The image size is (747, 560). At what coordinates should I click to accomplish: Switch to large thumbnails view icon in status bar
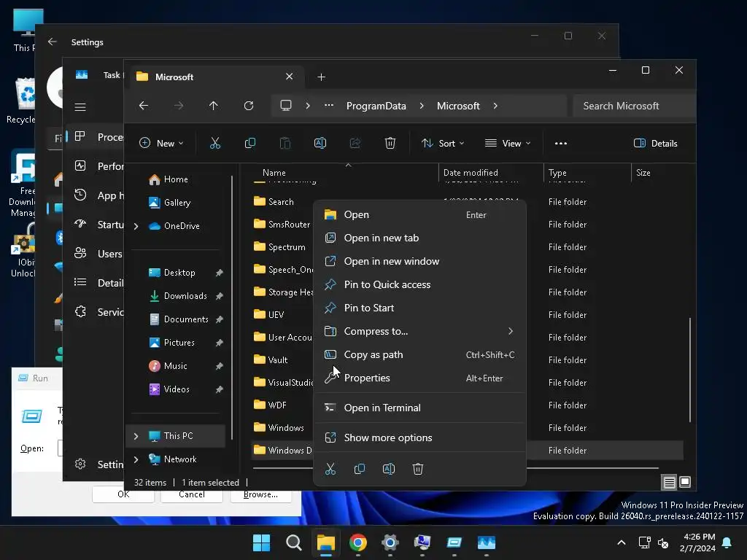pyautogui.click(x=685, y=483)
